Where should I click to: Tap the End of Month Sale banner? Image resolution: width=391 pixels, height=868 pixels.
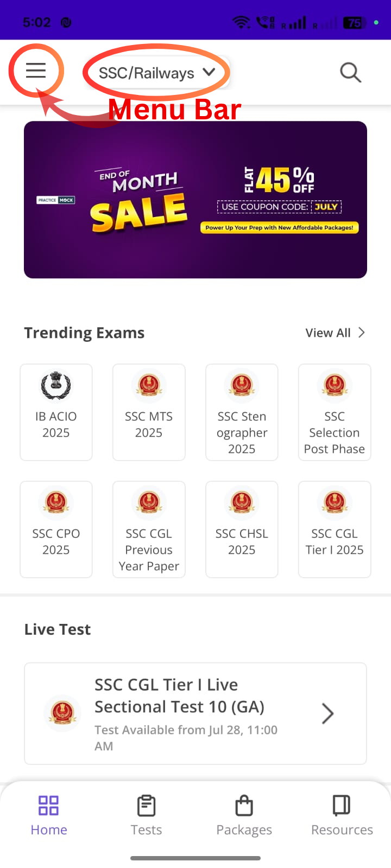[195, 200]
